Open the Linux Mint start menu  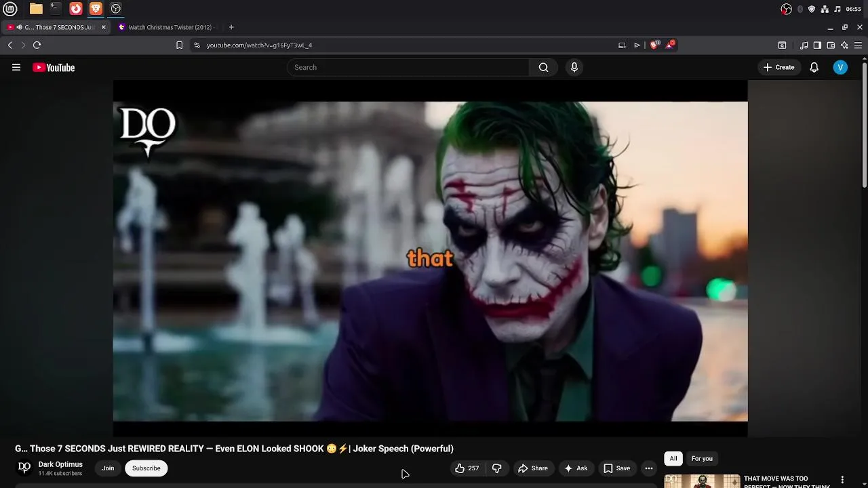(x=10, y=9)
